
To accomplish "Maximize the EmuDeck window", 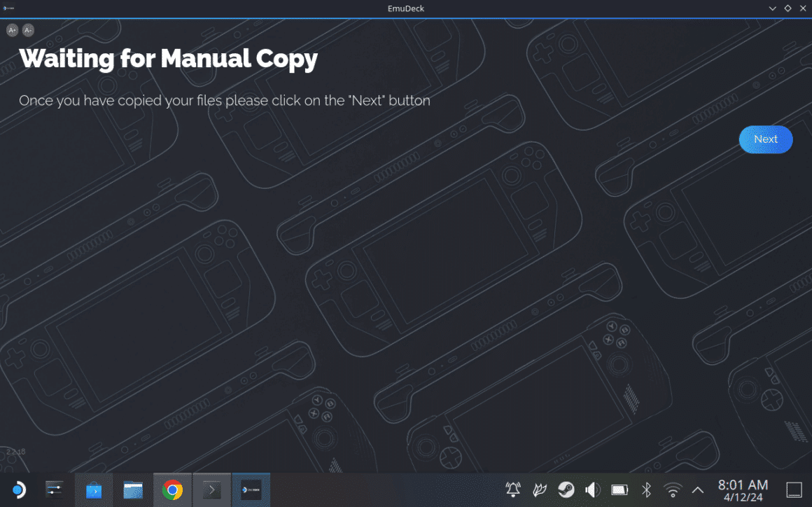I will pos(787,8).
